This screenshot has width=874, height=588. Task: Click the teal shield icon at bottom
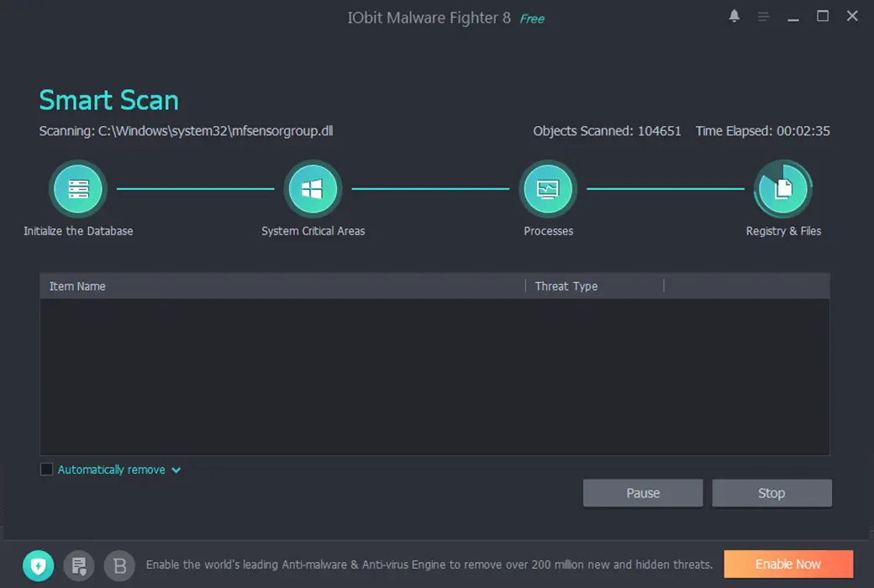coord(39,565)
